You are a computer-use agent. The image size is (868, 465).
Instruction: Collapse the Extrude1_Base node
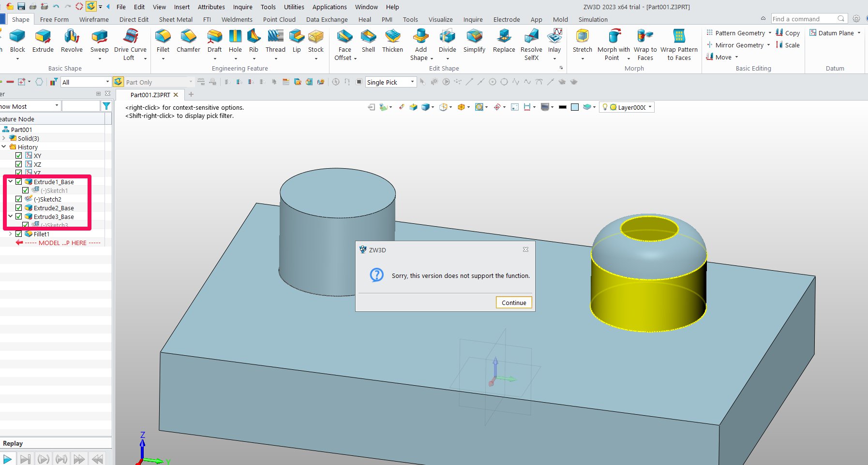point(10,182)
